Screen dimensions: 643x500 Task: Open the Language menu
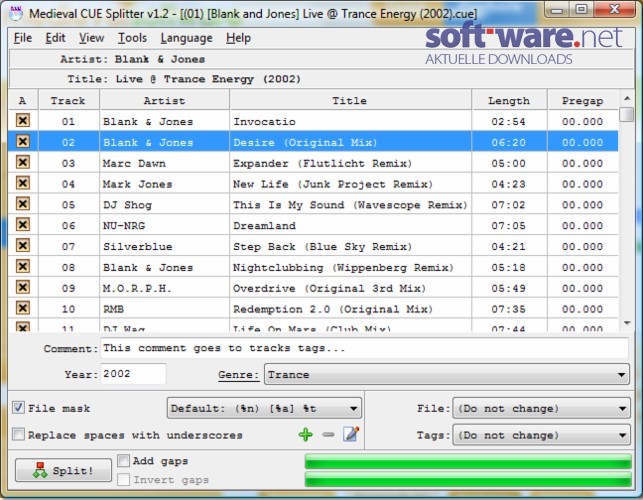pos(187,38)
